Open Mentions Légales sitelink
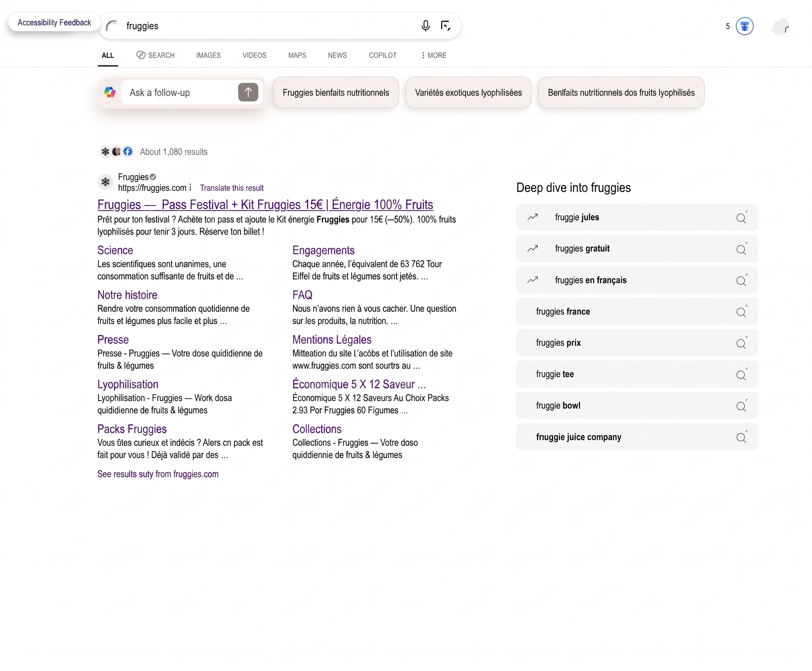The height and width of the screenshot is (671, 812). 332,340
